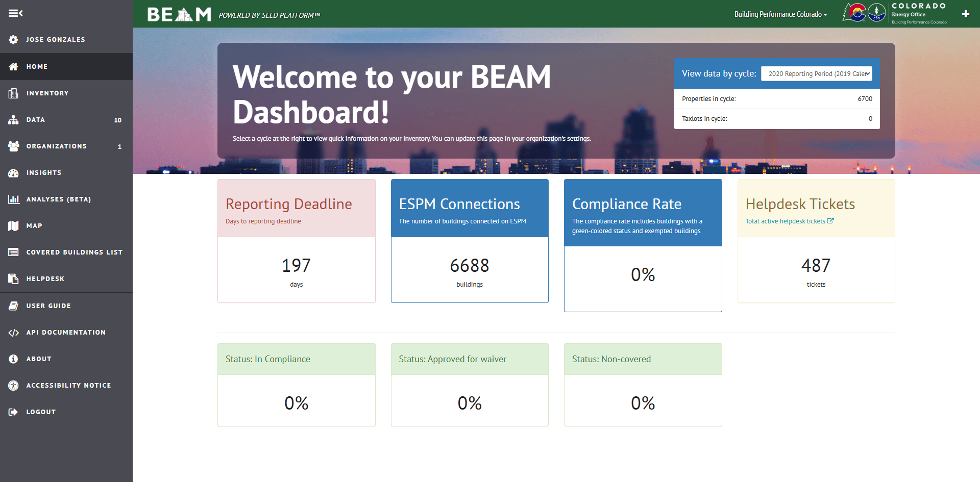
Task: Open Jose Gonzales profile menu item
Action: (66, 40)
